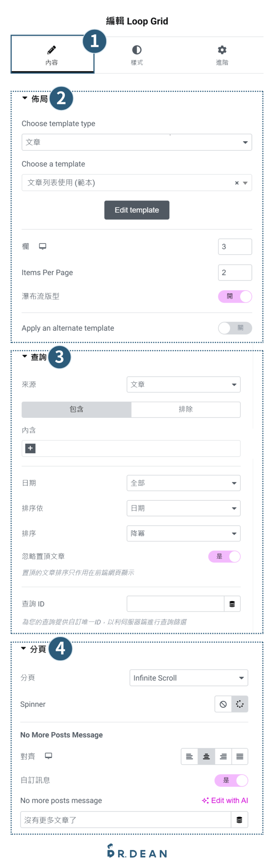Viewport: 274px width, 868px height.
Task: Click the center alignment icon for 對齊
Action: 206,756
